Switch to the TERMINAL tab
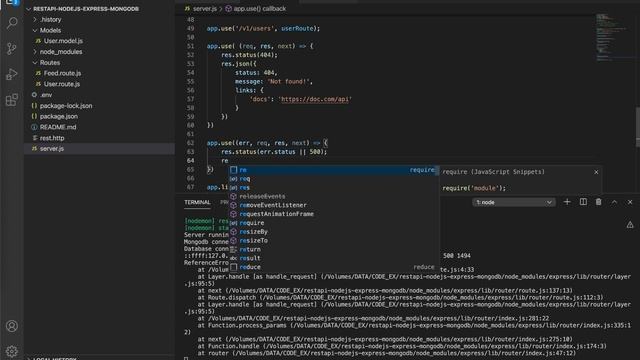This screenshot has width=640, height=360. point(197,202)
